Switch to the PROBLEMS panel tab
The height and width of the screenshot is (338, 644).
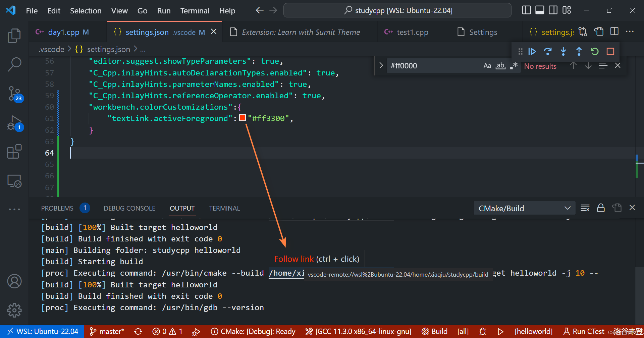[x=57, y=208]
